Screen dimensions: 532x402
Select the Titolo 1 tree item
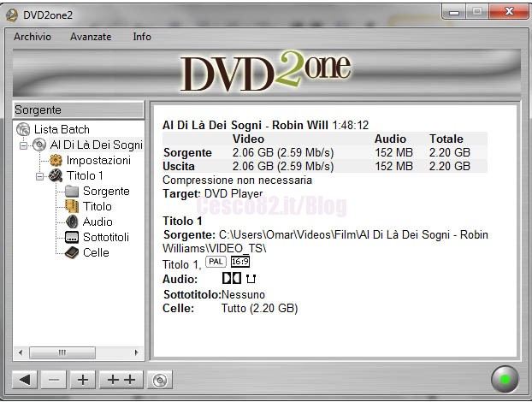[85, 175]
